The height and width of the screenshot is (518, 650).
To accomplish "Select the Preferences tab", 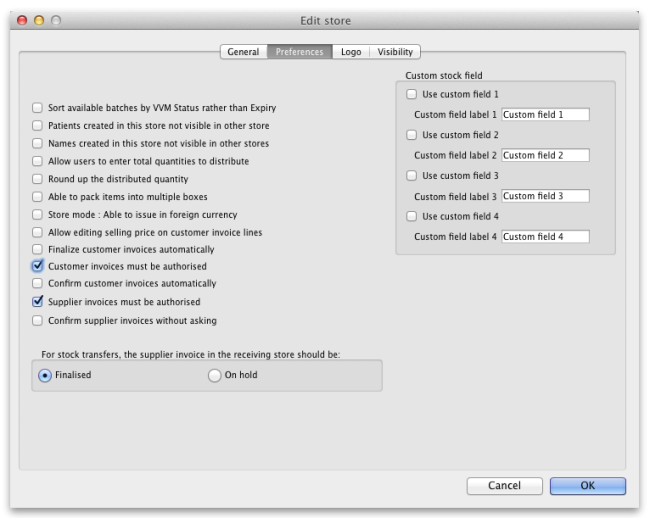I will pos(299,52).
